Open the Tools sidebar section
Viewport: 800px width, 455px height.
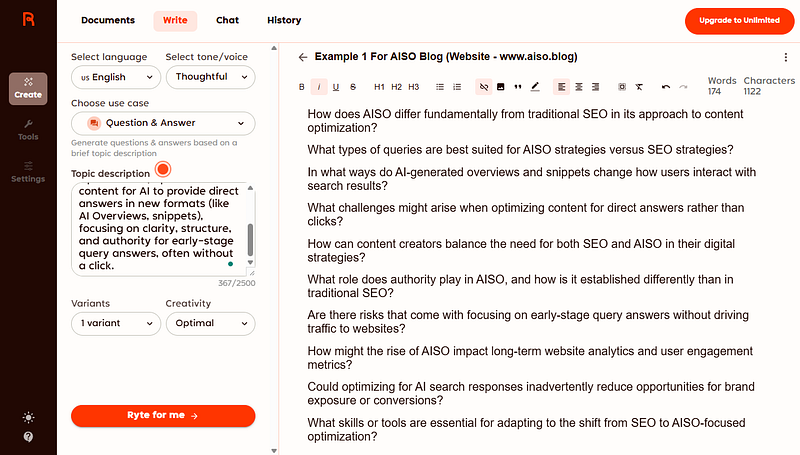(28, 130)
